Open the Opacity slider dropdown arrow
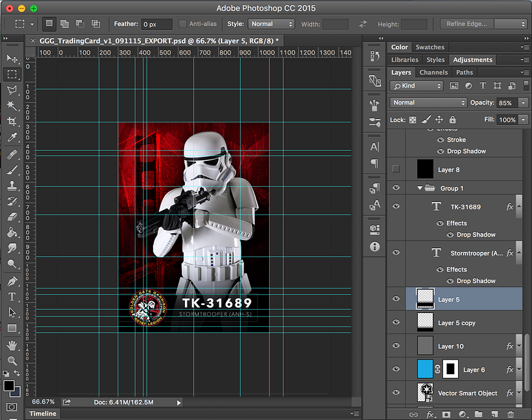The height and width of the screenshot is (420, 532). tap(523, 103)
